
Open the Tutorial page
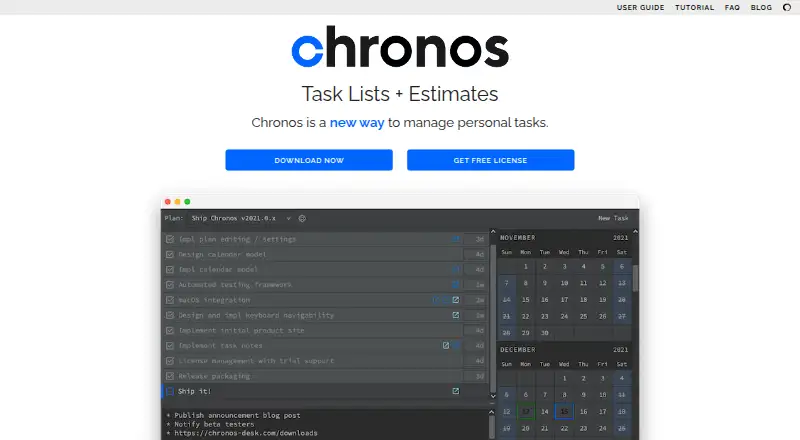coord(694,7)
